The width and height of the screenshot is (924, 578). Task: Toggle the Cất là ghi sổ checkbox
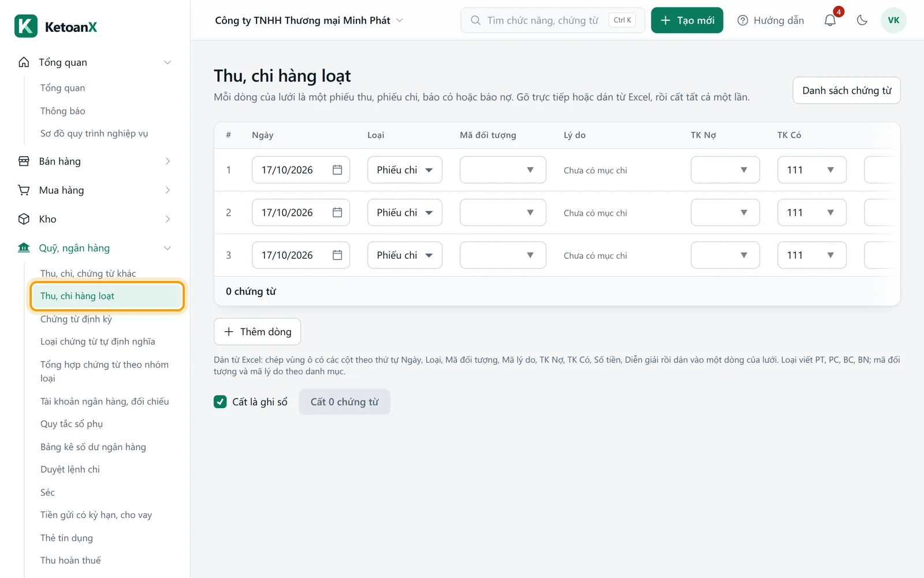[220, 402]
